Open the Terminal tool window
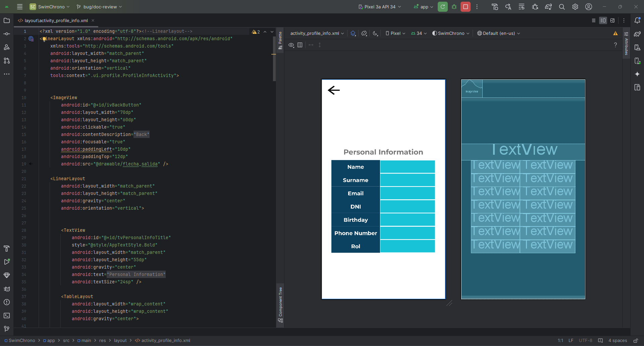Viewport: 644px width, 346px height. [7, 316]
